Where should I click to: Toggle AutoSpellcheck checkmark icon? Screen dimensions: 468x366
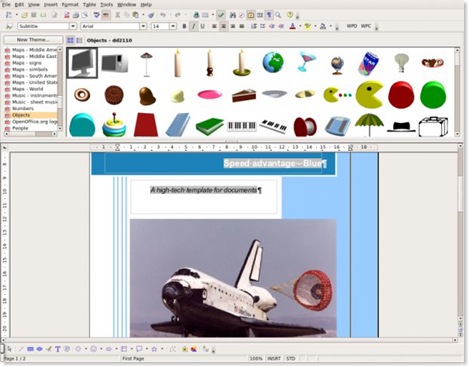(x=220, y=15)
